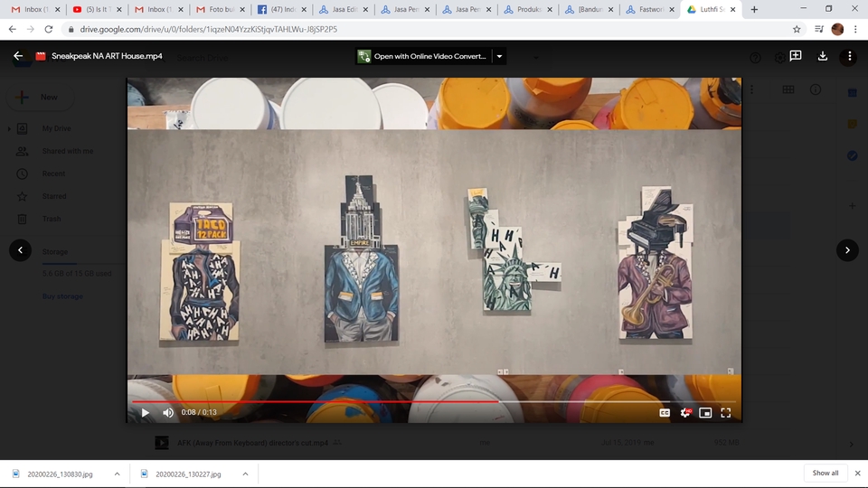
Task: Click the New button in Drive
Action: pos(39,97)
